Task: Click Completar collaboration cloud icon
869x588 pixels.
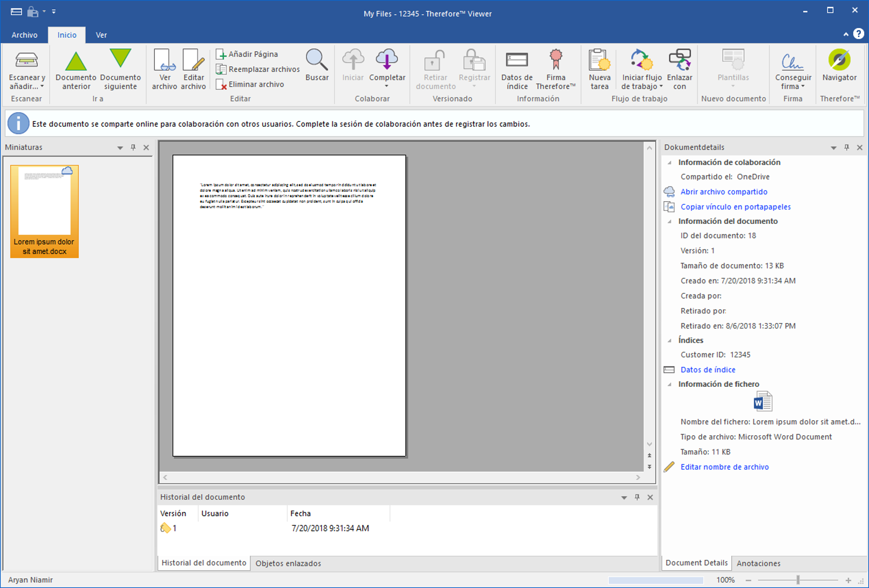Action: tap(387, 60)
